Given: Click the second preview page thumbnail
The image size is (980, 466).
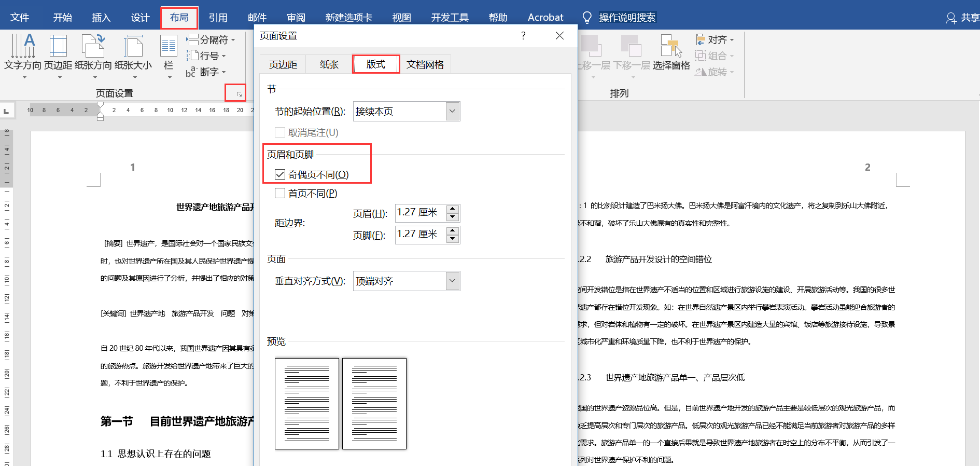Looking at the screenshot, I should point(374,403).
